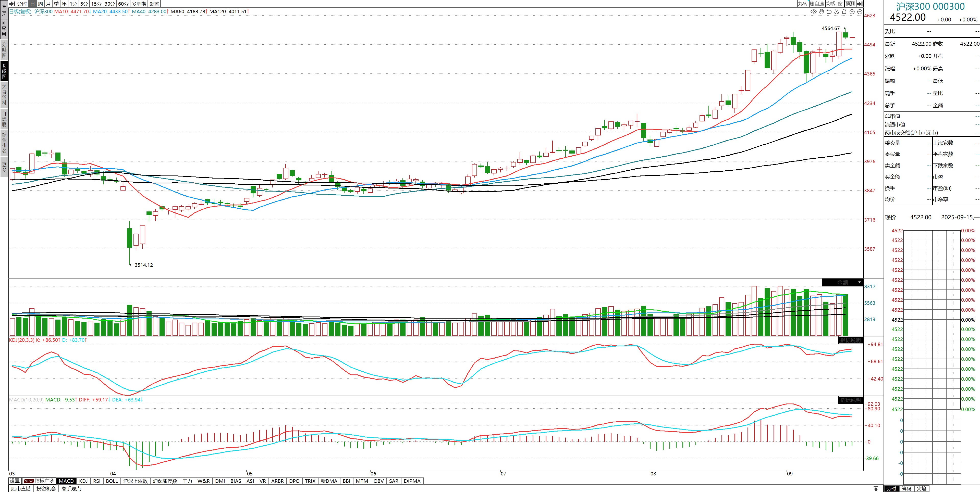Expand the 更多 sidebar item

point(4,167)
